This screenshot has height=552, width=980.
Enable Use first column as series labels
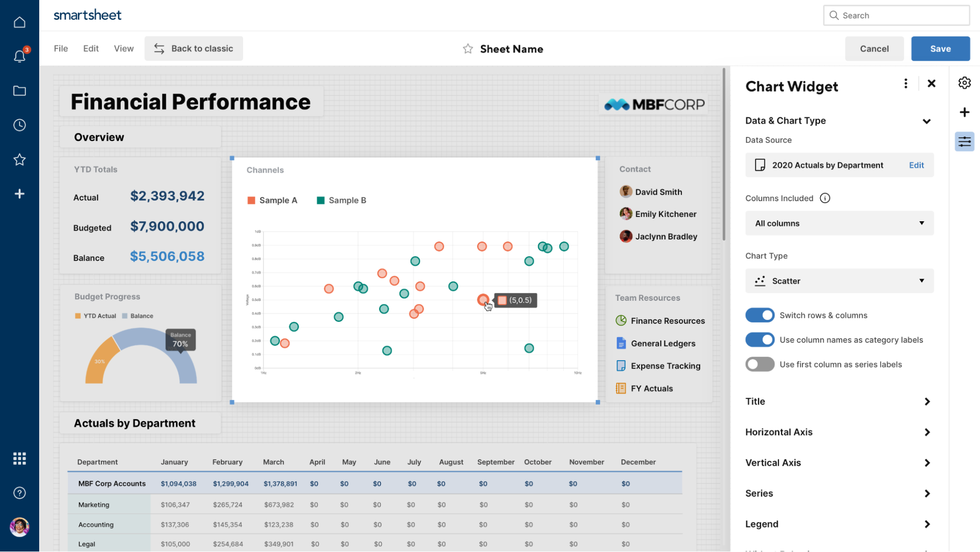coord(759,364)
